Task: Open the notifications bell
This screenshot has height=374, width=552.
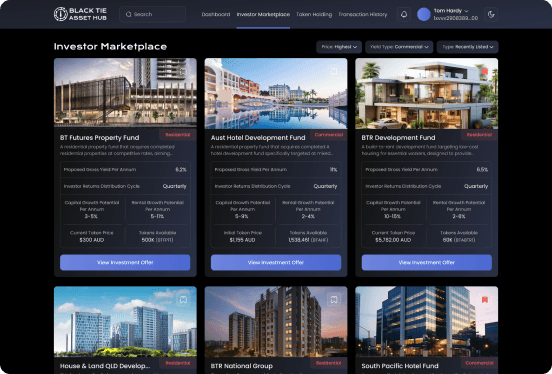Action: pyautogui.click(x=404, y=14)
